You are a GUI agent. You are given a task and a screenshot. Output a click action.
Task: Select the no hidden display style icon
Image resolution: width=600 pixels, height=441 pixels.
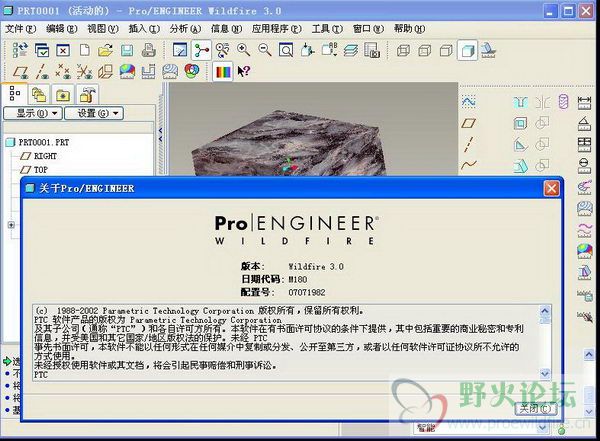click(x=446, y=50)
